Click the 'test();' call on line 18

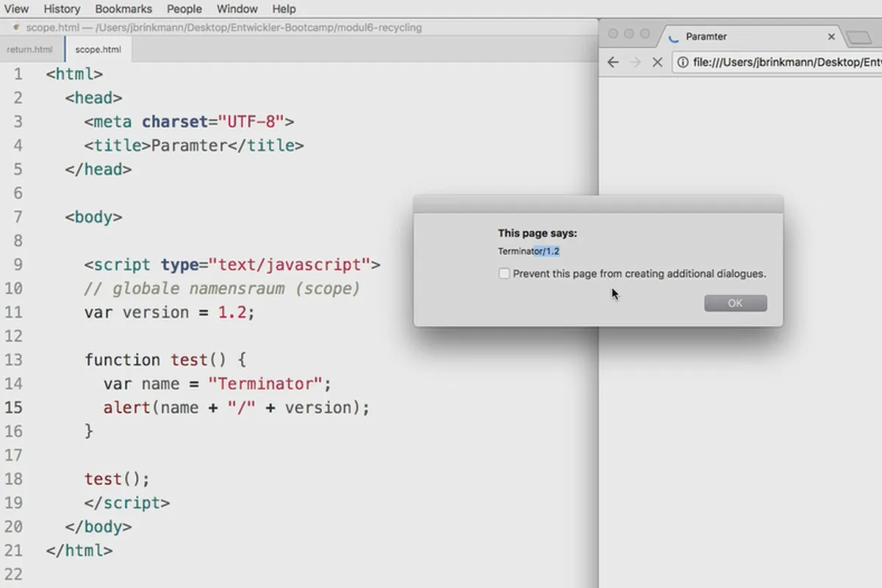(117, 479)
